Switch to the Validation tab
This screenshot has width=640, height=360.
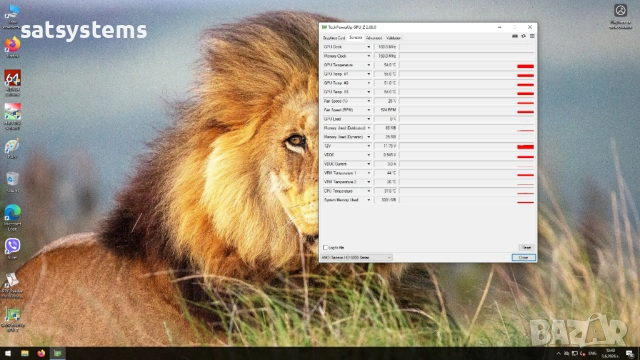[393, 38]
